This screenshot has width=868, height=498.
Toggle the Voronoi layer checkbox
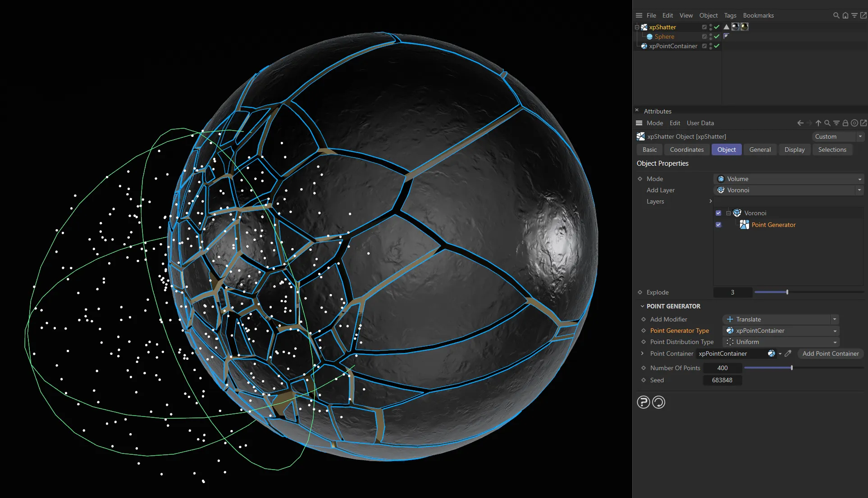coord(718,213)
